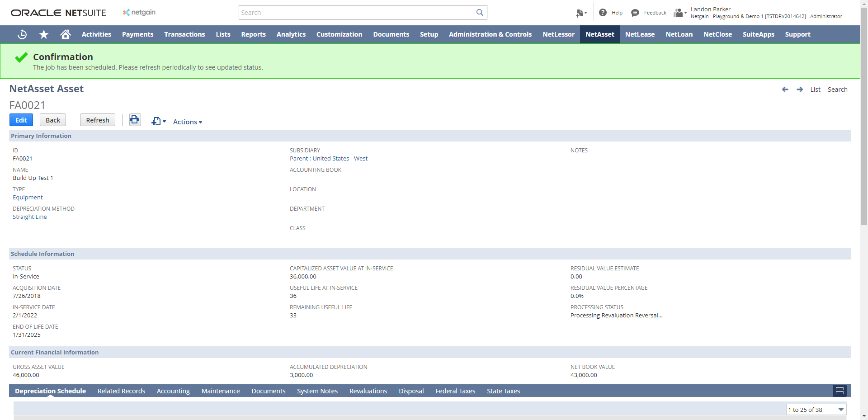Viewport: 868px width, 420px height.
Task: Print the asset record via printer icon
Action: coord(135,120)
